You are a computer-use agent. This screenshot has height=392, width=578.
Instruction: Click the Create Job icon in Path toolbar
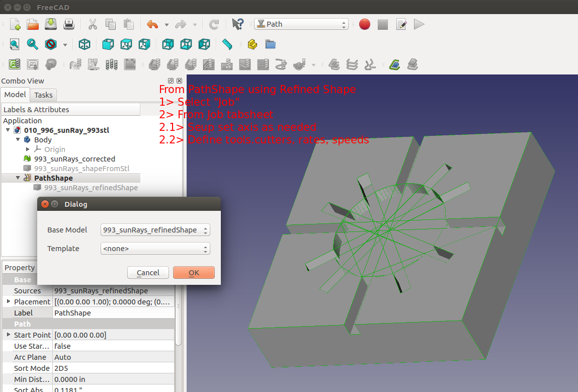pos(15,64)
